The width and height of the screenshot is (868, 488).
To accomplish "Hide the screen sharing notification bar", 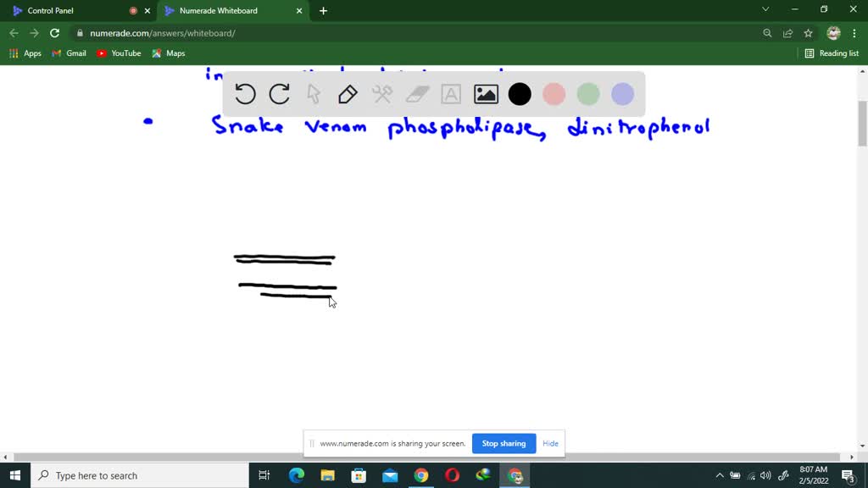I will click(x=550, y=443).
